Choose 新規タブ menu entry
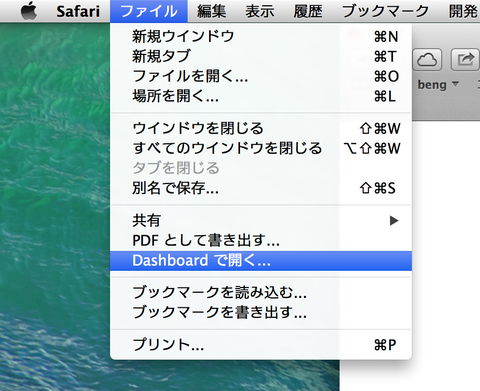 click(261, 56)
